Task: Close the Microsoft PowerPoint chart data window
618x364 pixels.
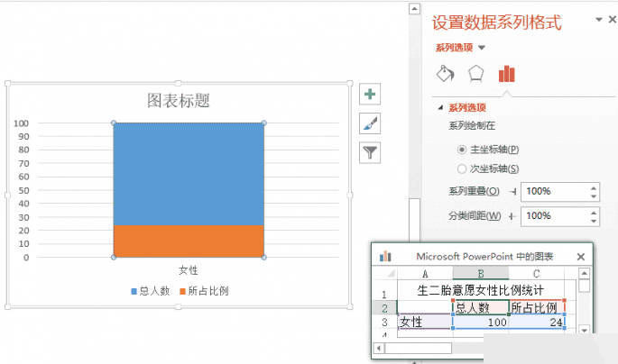Action: pos(580,257)
